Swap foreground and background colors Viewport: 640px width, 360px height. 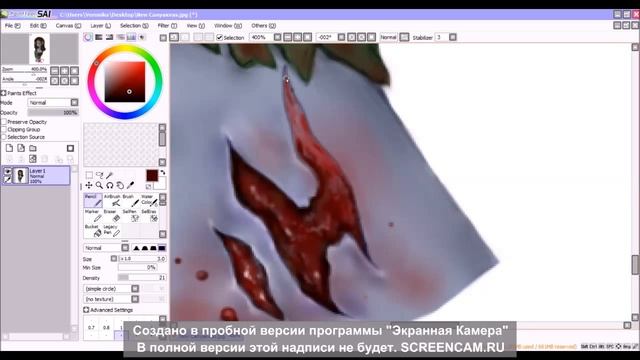[x=163, y=173]
